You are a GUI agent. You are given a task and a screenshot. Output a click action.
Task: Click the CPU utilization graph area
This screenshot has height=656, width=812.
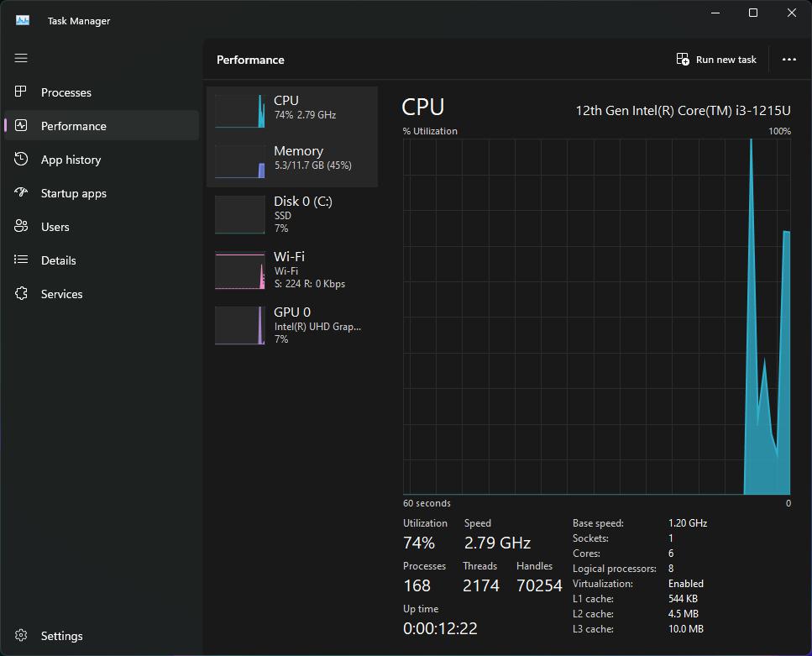pyautogui.click(x=596, y=317)
